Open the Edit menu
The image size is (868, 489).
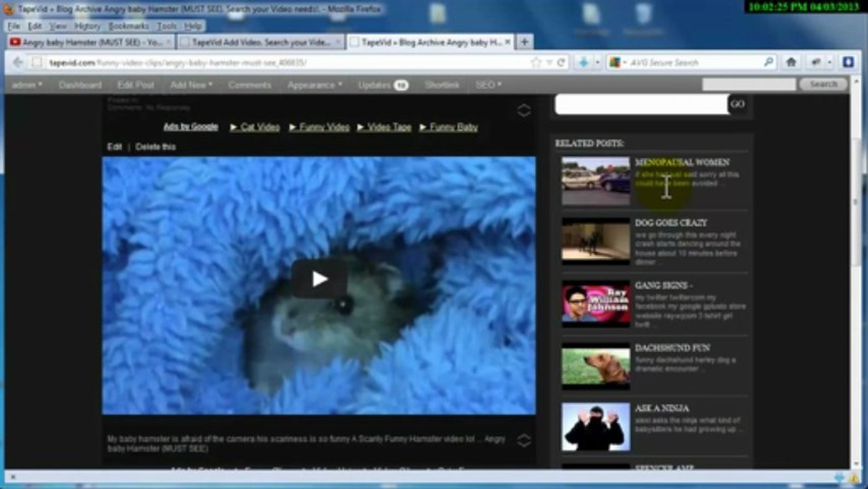[35, 26]
